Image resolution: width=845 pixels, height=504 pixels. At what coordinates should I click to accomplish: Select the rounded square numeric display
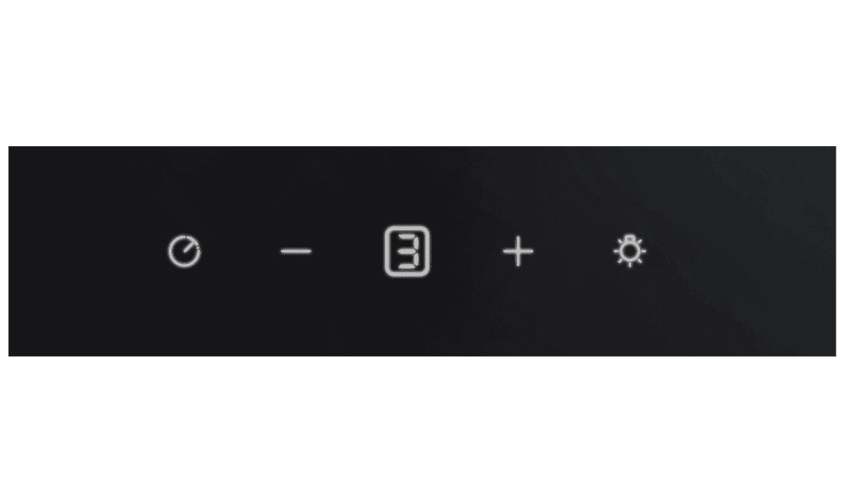click(x=407, y=251)
